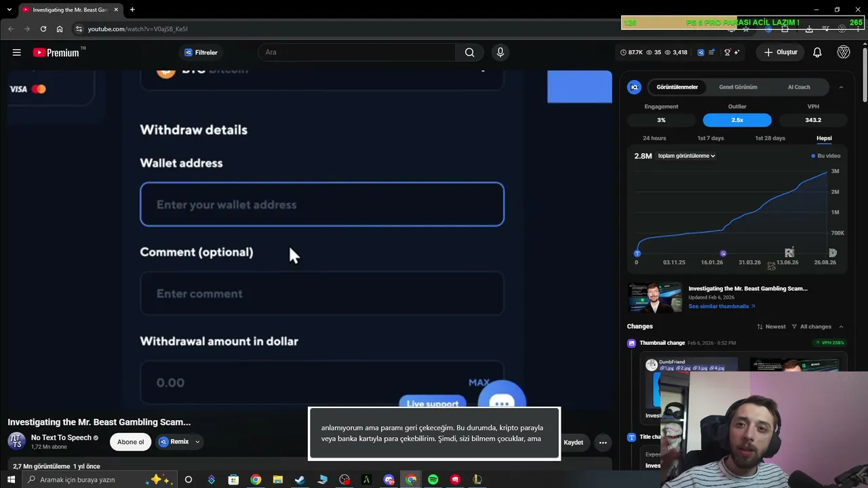
Task: Click the Mr. Beast video thumbnail in the vidIQ panel
Action: 654,297
